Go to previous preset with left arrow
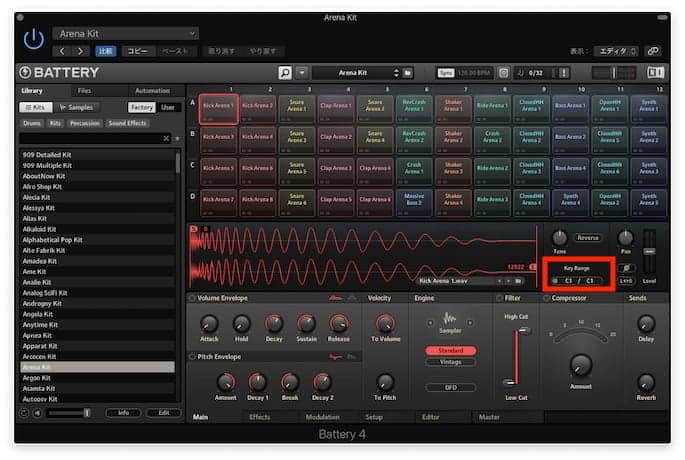Viewport: 685px width, 460px height. coord(62,51)
